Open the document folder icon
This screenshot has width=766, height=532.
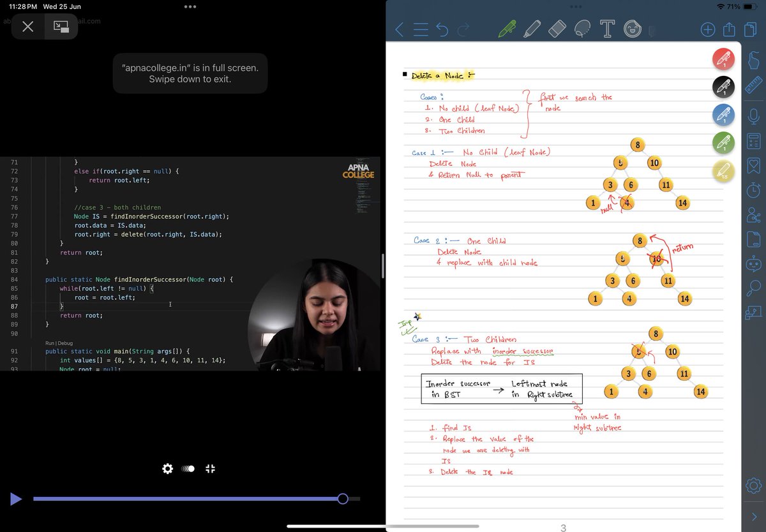pos(753,239)
